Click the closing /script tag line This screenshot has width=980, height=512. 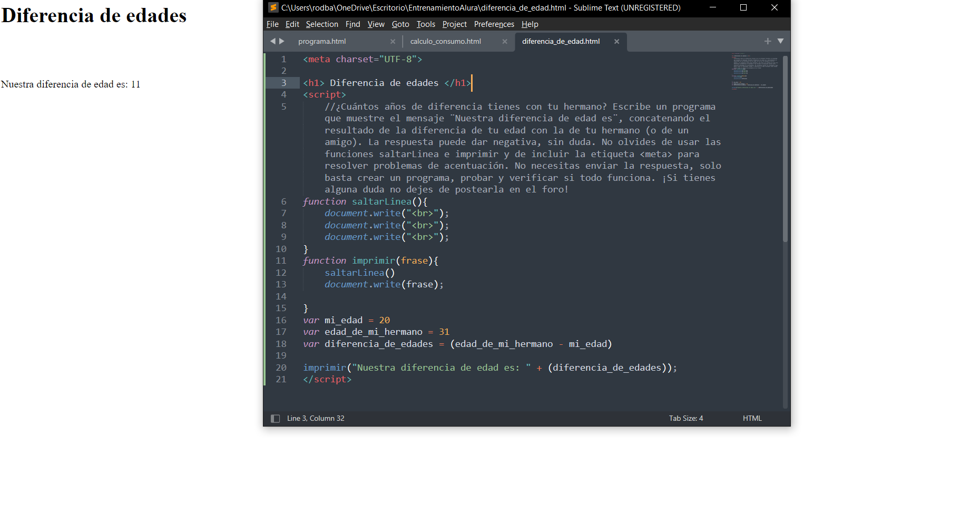(327, 380)
